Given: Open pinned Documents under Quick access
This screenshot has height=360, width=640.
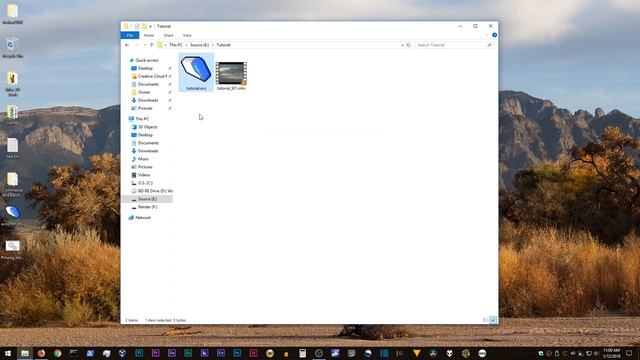Looking at the screenshot, I should [148, 84].
